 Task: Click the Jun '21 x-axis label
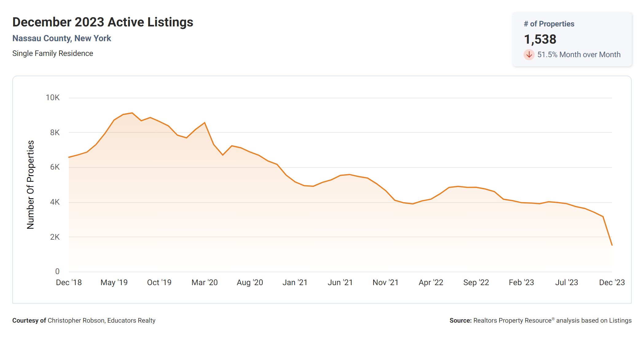point(340,283)
